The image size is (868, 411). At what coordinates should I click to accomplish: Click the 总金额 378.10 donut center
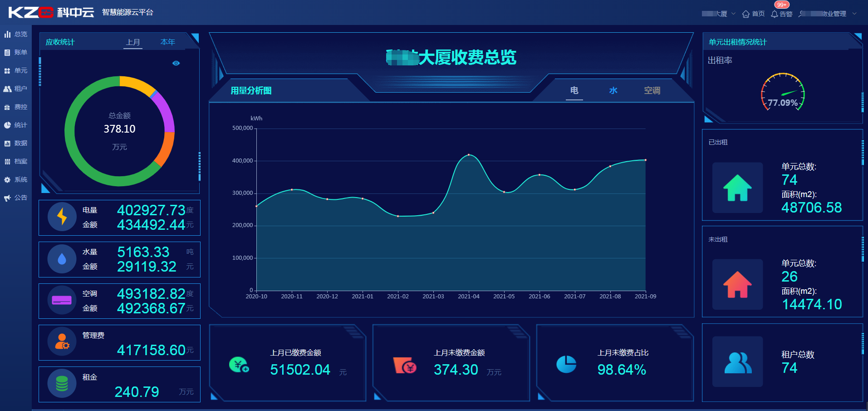(x=119, y=129)
